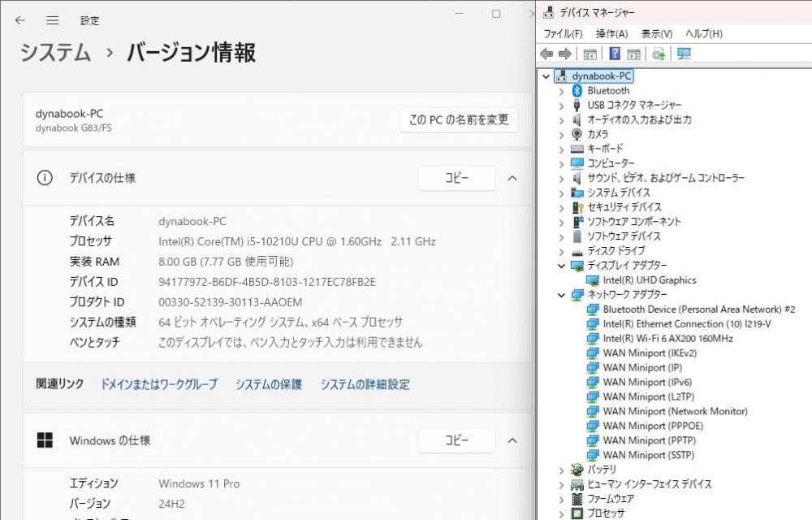The width and height of the screenshot is (812, 520).
Task: Click the update driver toolbar icon
Action: click(x=659, y=54)
